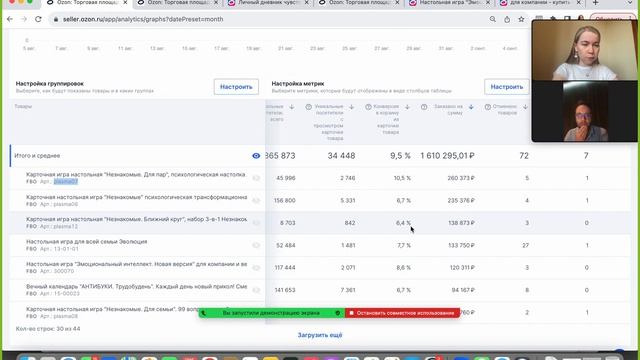
Task: Open product 'Незнакомые. Ближний круг' set
Action: [136, 219]
